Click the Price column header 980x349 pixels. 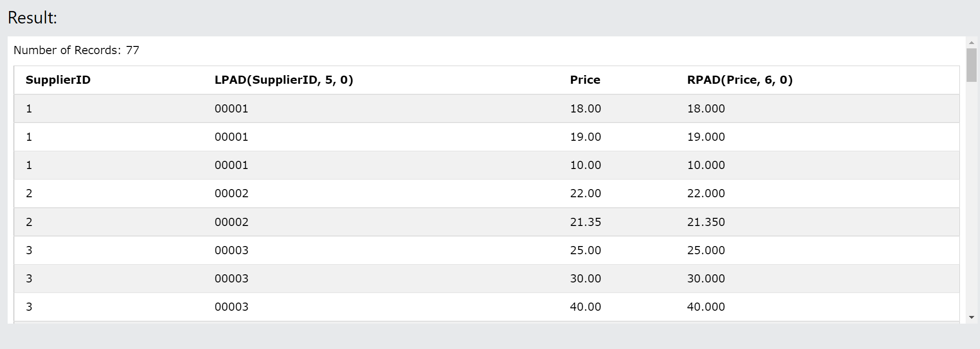[x=585, y=80]
